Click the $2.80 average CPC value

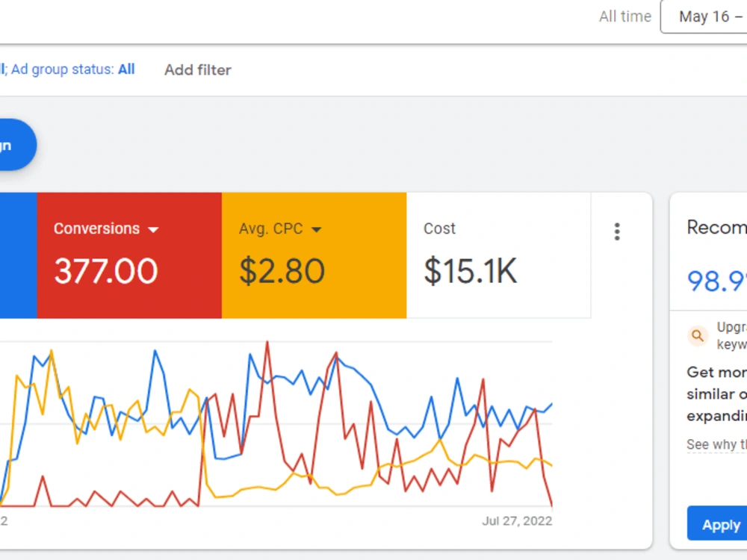coord(282,271)
